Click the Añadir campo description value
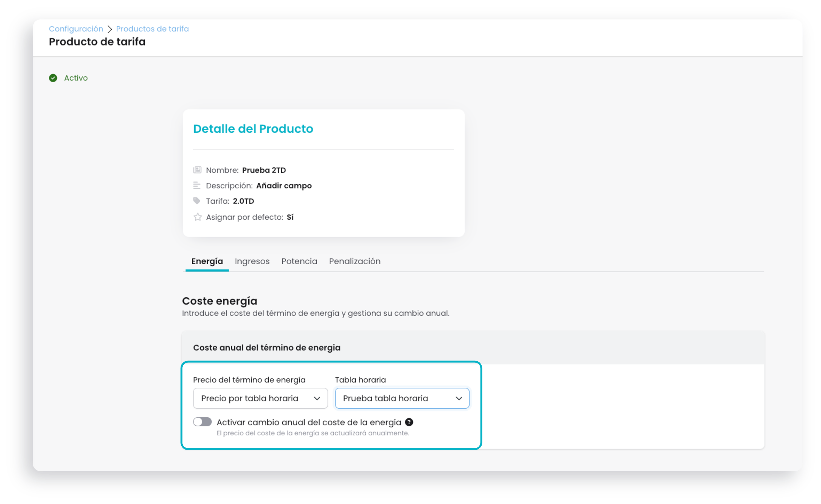The image size is (821, 504). (x=284, y=186)
